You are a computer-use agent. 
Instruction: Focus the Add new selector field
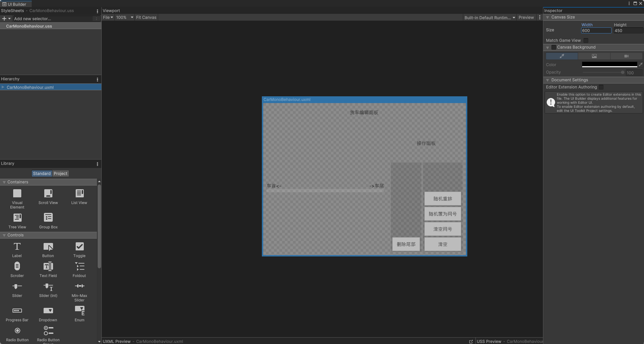(x=53, y=19)
